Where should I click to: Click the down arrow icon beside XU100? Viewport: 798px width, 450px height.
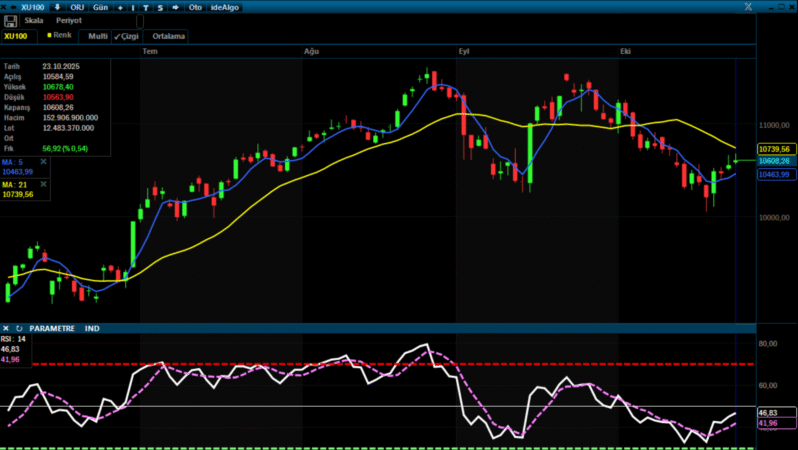pos(56,7)
